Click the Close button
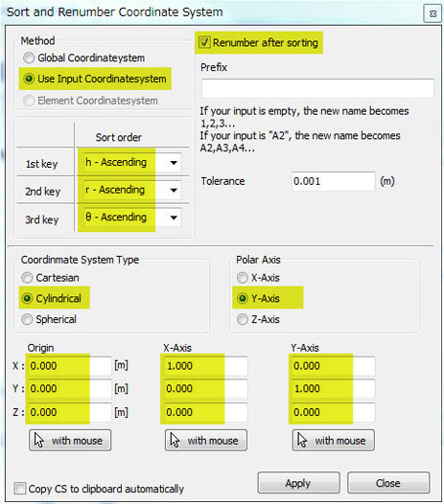 point(388,483)
